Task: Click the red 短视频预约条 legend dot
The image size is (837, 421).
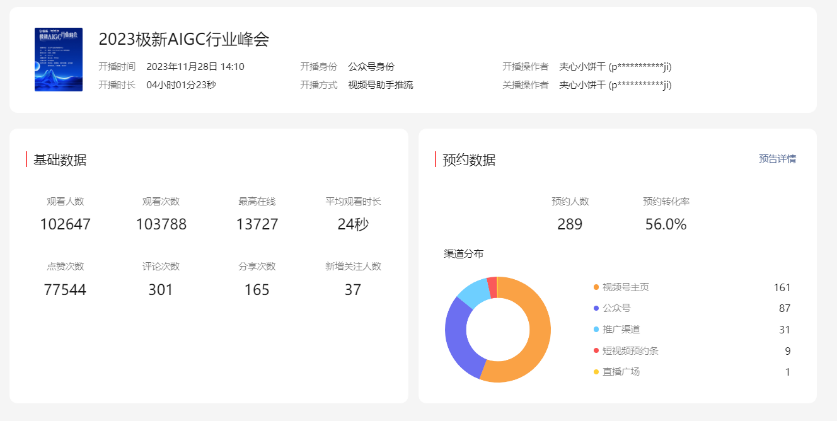Action: click(596, 351)
